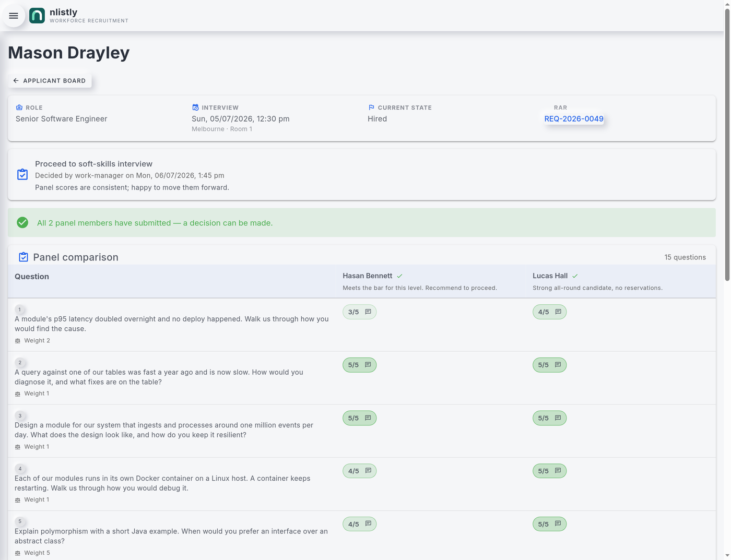This screenshot has height=560, width=731.
Task: Click the Role briefcase icon
Action: point(19,108)
